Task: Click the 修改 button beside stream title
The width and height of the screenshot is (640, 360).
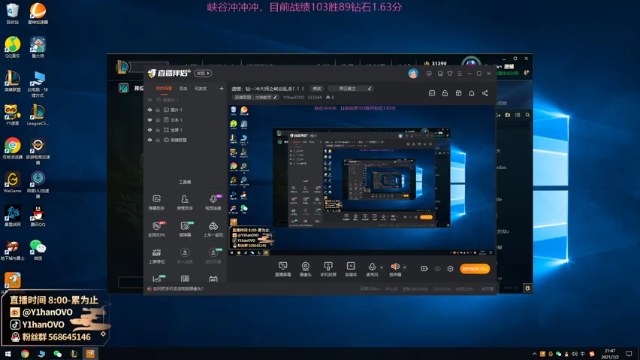Action: click(317, 88)
